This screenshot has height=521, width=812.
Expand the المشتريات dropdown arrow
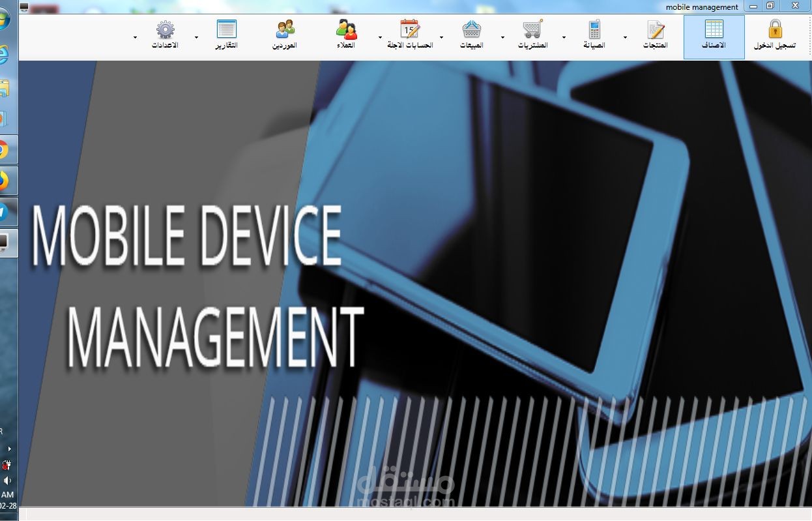(502, 38)
